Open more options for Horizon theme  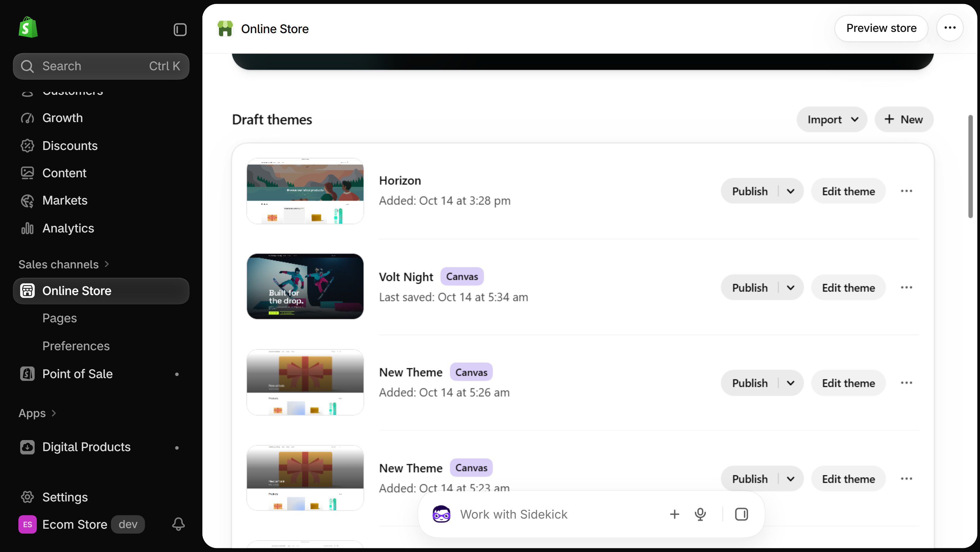pos(906,191)
